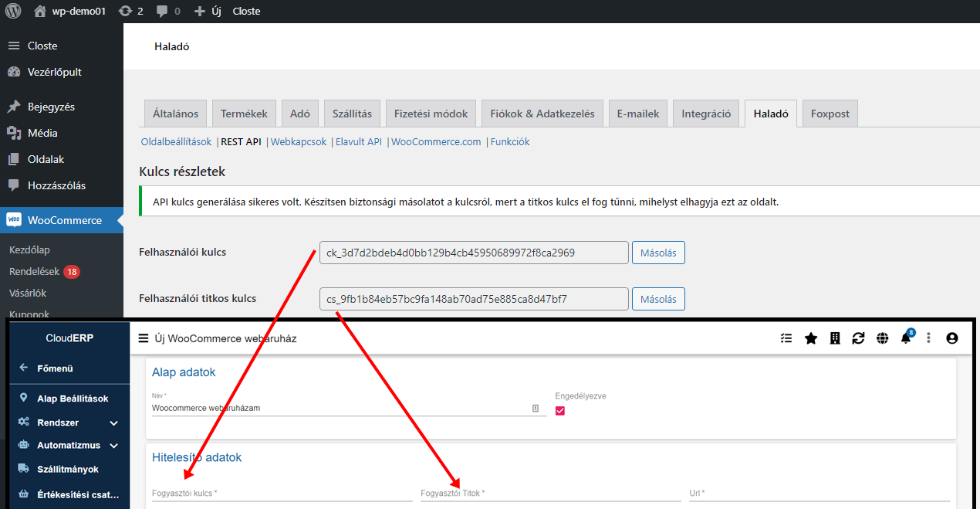Open the user account profile icon

[951, 338]
